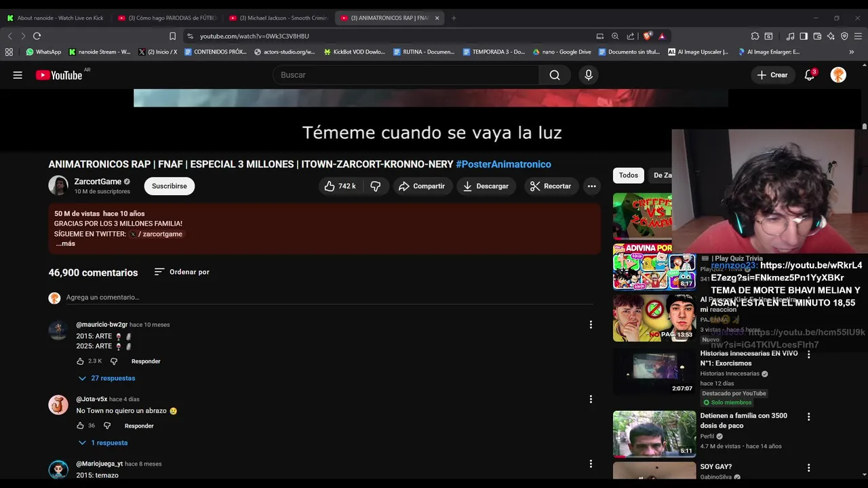Open WhatsApp bookmark
Screen dimensions: 868x488
pyautogui.click(x=43, y=52)
